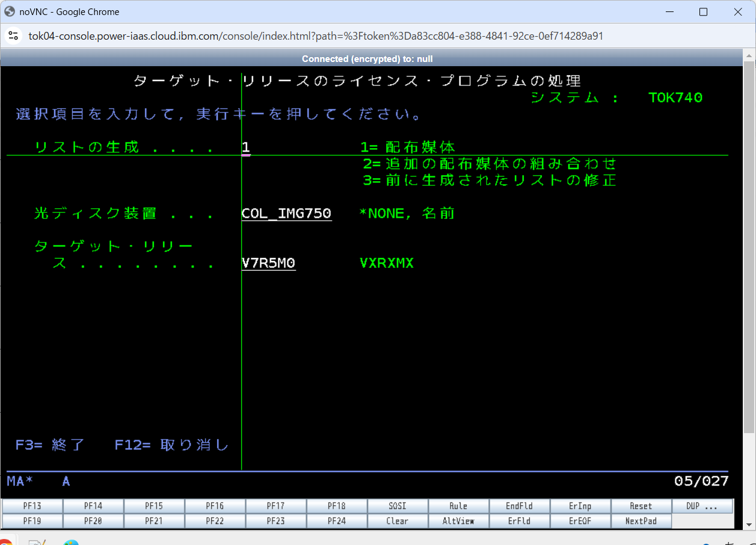Click the PF13 key button

tap(32, 506)
